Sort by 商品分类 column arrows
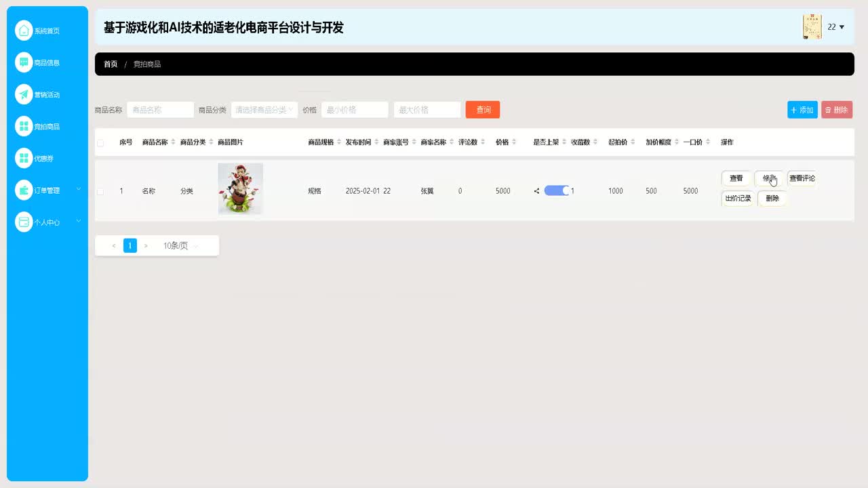868x488 pixels. (x=211, y=142)
